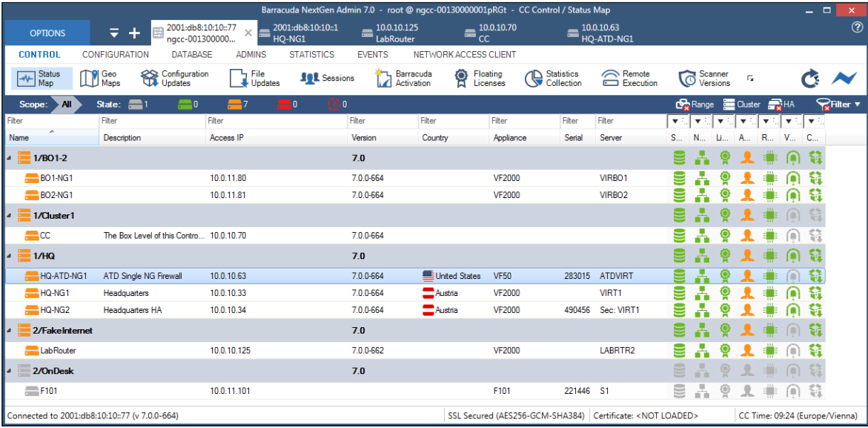
Task: Click license status icon for LabRouter row
Action: [x=724, y=350]
